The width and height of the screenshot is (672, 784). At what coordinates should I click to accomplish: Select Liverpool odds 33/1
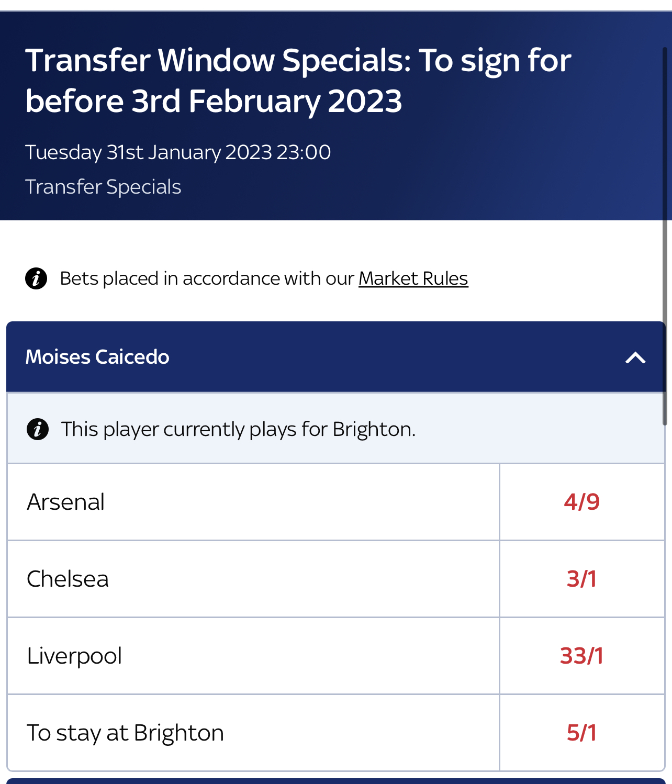[x=582, y=656]
